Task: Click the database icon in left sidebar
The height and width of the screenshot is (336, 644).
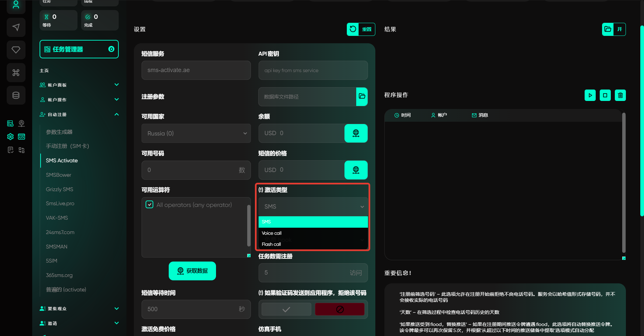Action: click(x=16, y=95)
